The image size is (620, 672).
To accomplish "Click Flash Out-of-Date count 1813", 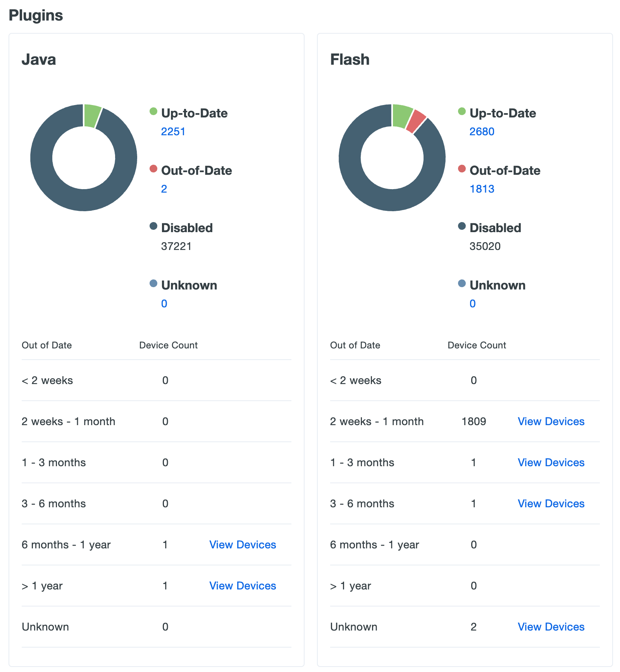I will pos(482,189).
